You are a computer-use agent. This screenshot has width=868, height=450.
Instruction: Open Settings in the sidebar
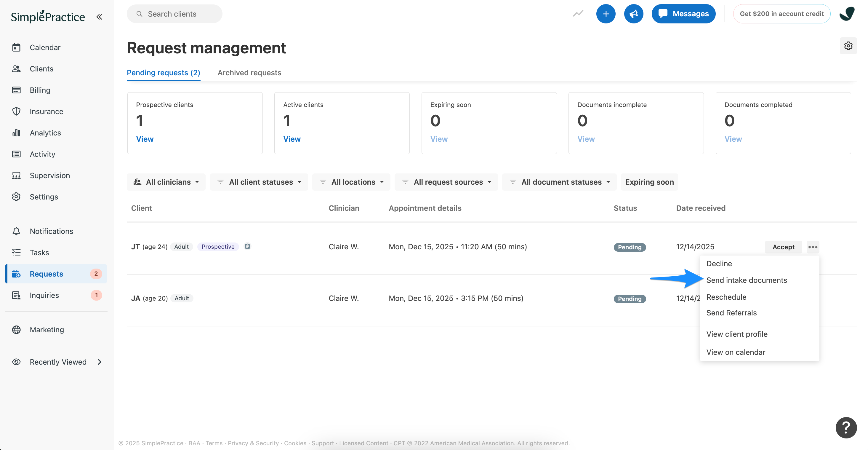44,197
